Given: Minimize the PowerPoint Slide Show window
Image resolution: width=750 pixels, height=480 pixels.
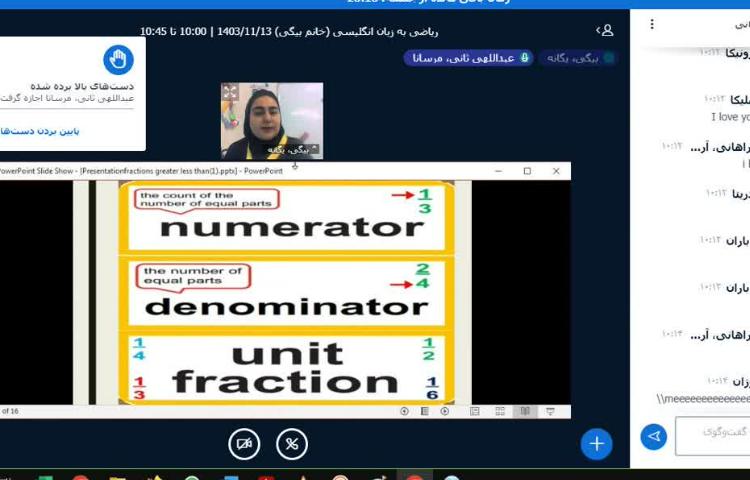Looking at the screenshot, I should point(498,171).
